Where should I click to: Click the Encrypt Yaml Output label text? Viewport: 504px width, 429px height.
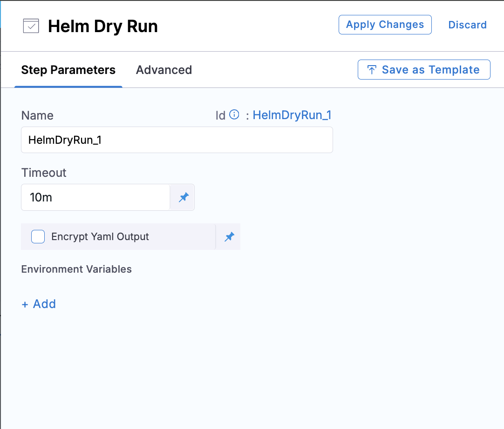click(100, 237)
